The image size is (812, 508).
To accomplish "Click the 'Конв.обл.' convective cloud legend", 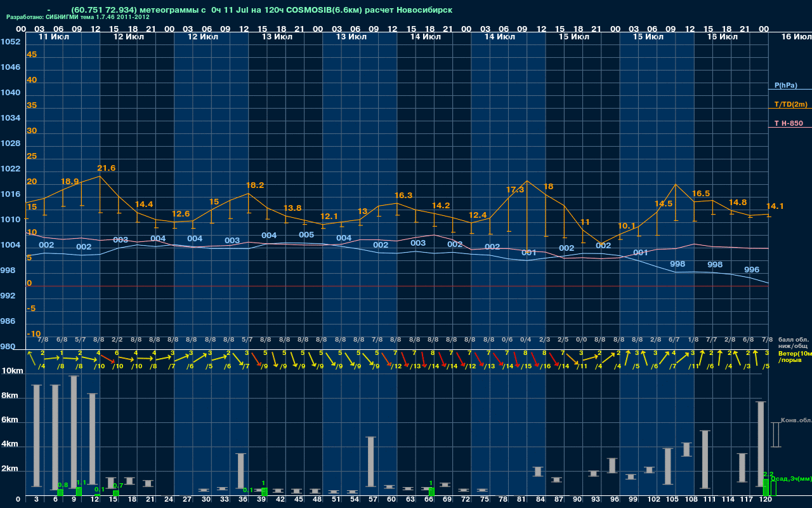I will pos(796,420).
